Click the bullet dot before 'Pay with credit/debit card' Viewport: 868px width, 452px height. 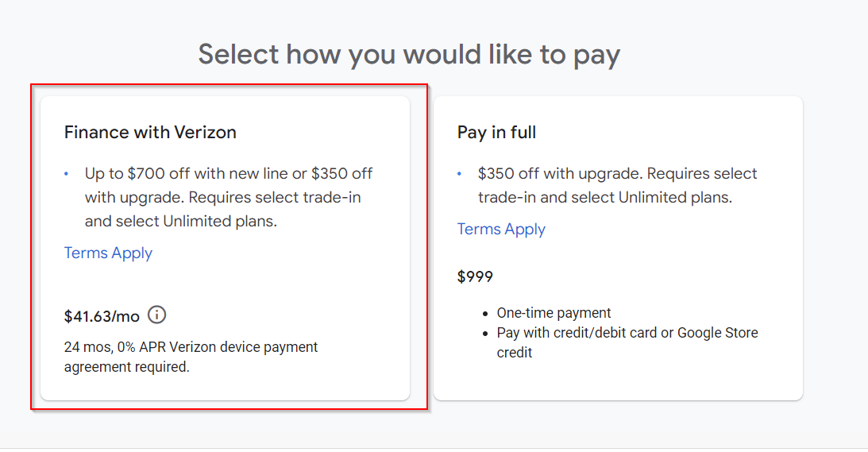point(484,333)
